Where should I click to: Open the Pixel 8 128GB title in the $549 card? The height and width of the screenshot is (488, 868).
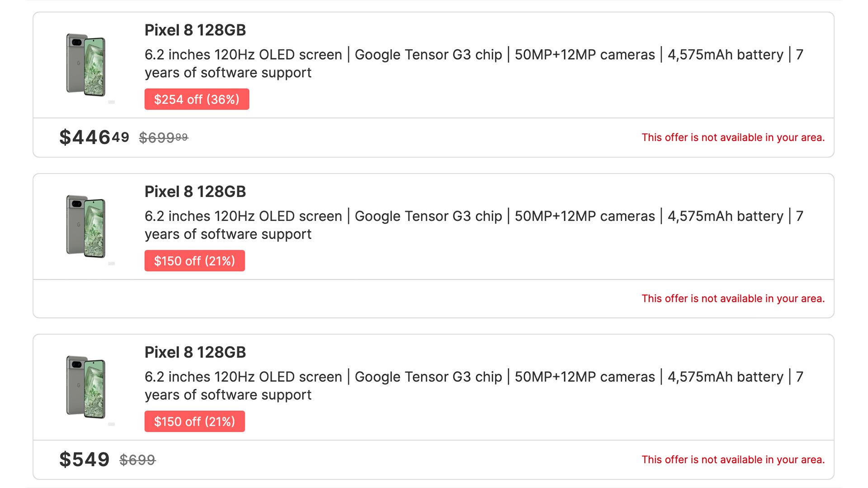195,352
